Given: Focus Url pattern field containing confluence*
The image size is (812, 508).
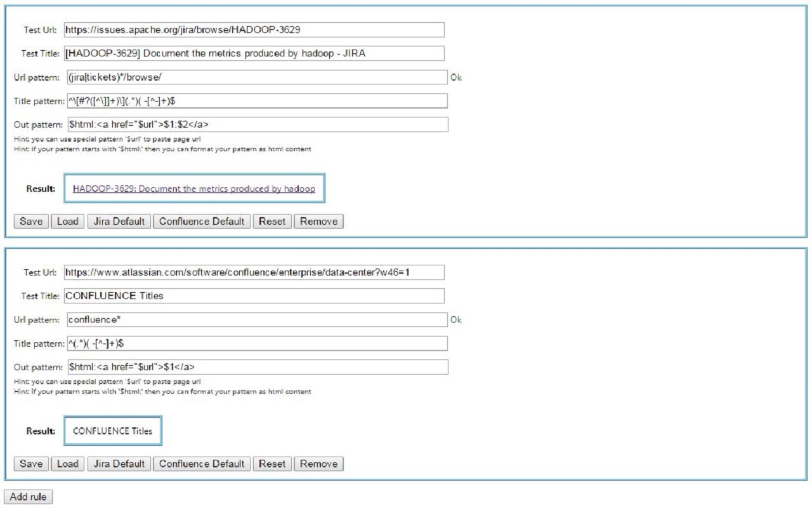Looking at the screenshot, I should (x=256, y=320).
